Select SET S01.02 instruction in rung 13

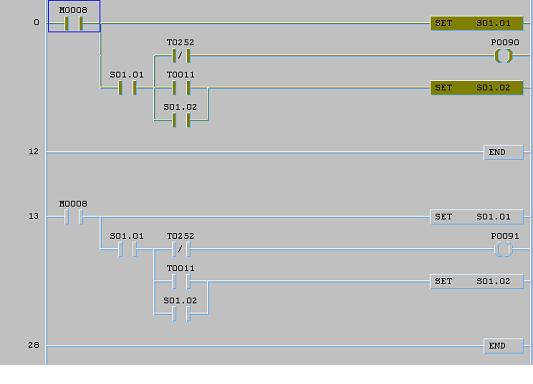[x=477, y=281]
